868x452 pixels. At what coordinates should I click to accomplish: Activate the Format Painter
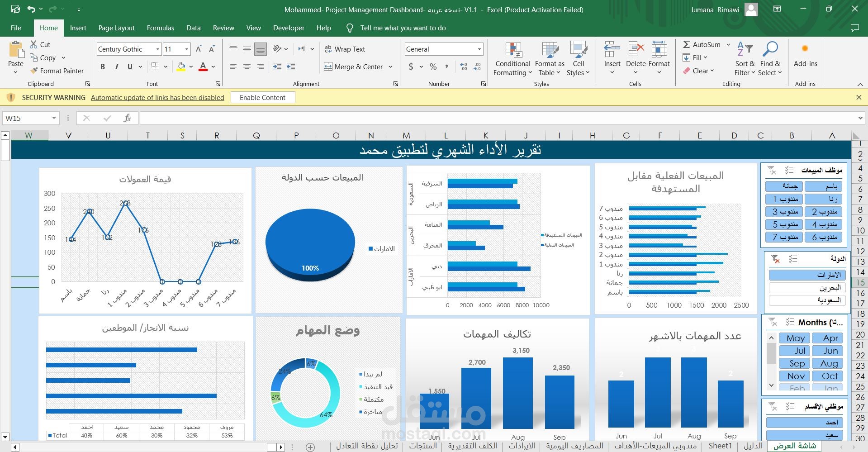tap(57, 71)
